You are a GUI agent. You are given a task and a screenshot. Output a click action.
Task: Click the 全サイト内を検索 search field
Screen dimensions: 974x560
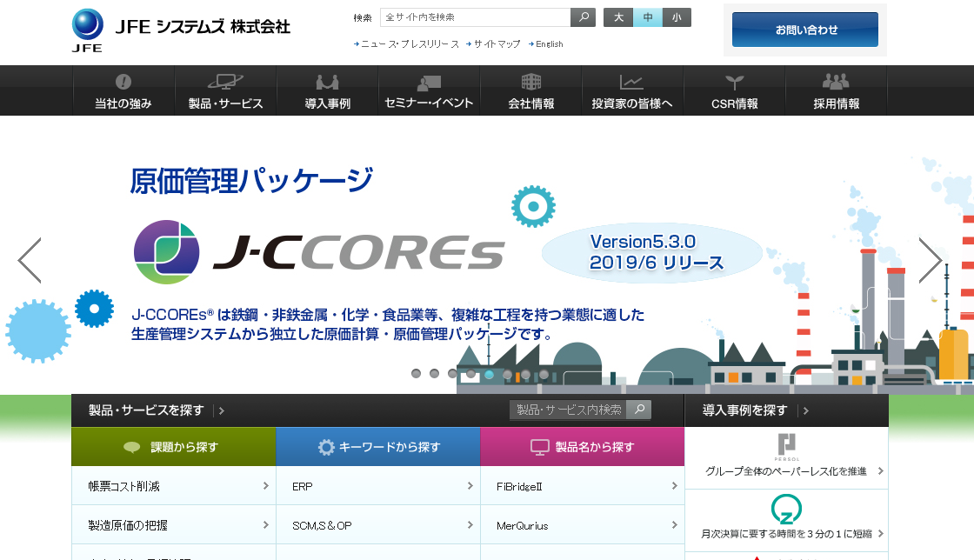tap(475, 17)
